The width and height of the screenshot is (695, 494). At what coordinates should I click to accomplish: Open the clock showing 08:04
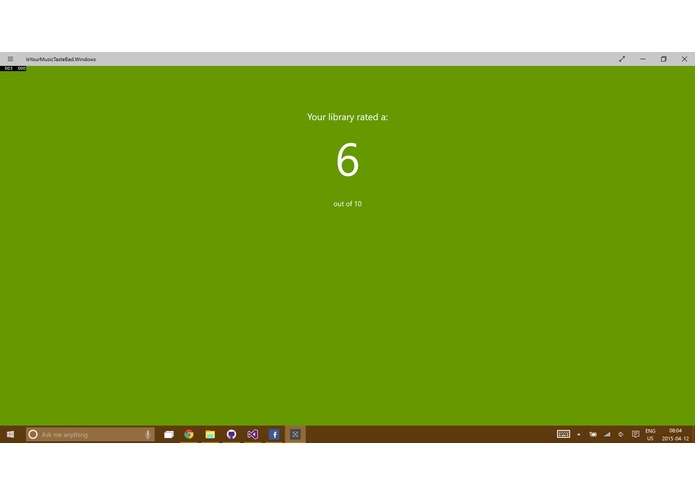(x=675, y=435)
